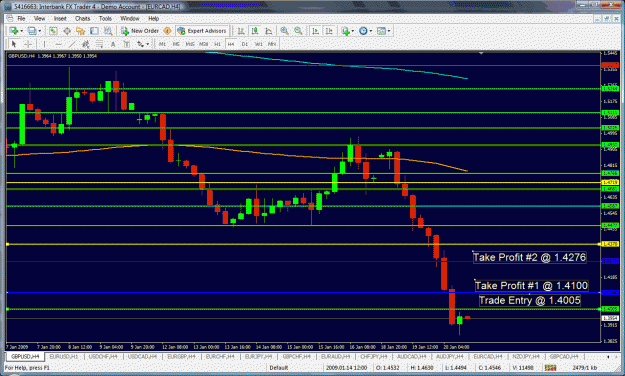Open the Navigator folder-star icon
Image resolution: width=625 pixels, height=376 pixels.
pos(81,31)
